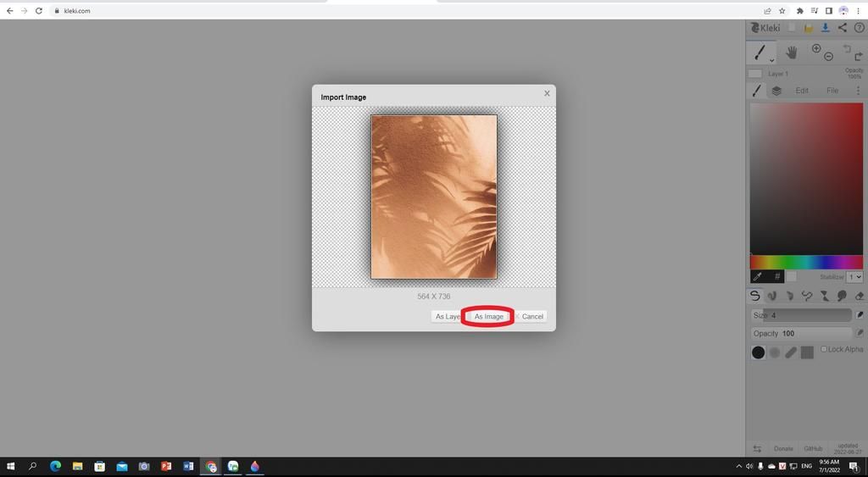Switch to the Layers tab

point(776,91)
